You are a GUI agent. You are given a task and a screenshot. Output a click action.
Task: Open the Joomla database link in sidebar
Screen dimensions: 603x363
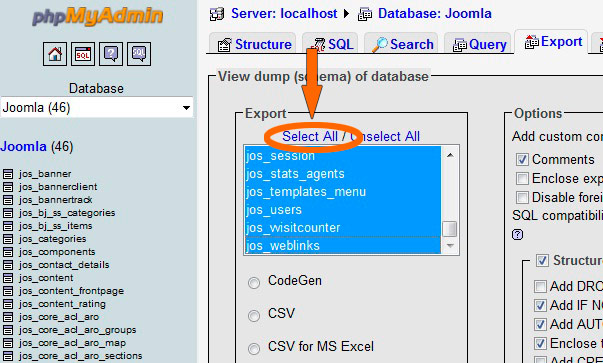pos(23,147)
